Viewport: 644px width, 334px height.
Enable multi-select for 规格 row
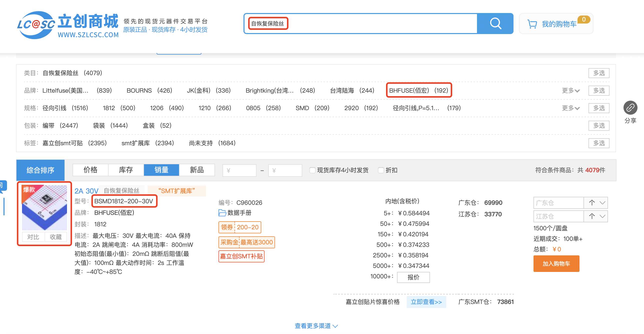tap(599, 108)
